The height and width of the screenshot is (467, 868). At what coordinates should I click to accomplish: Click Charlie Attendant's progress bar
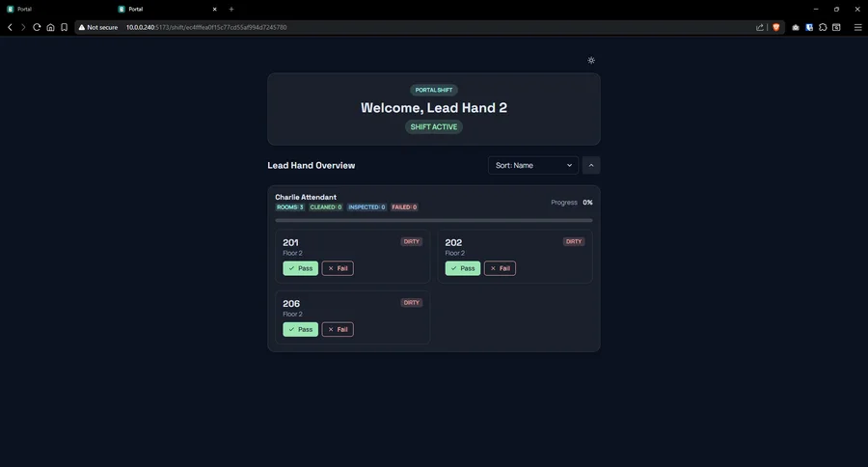click(434, 221)
